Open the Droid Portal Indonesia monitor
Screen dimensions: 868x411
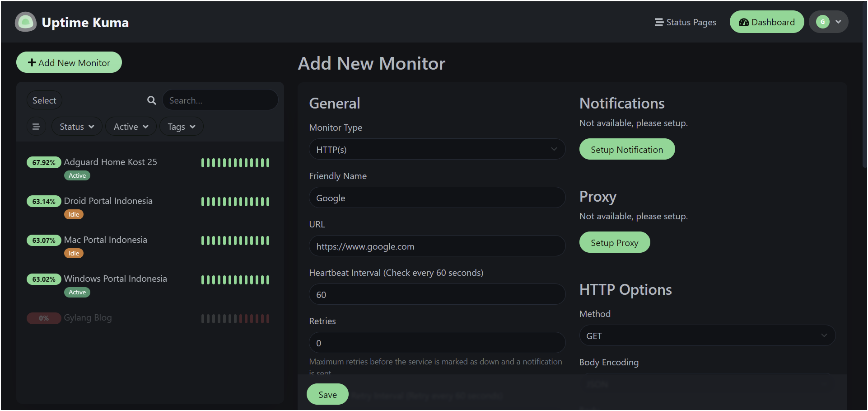(150, 207)
